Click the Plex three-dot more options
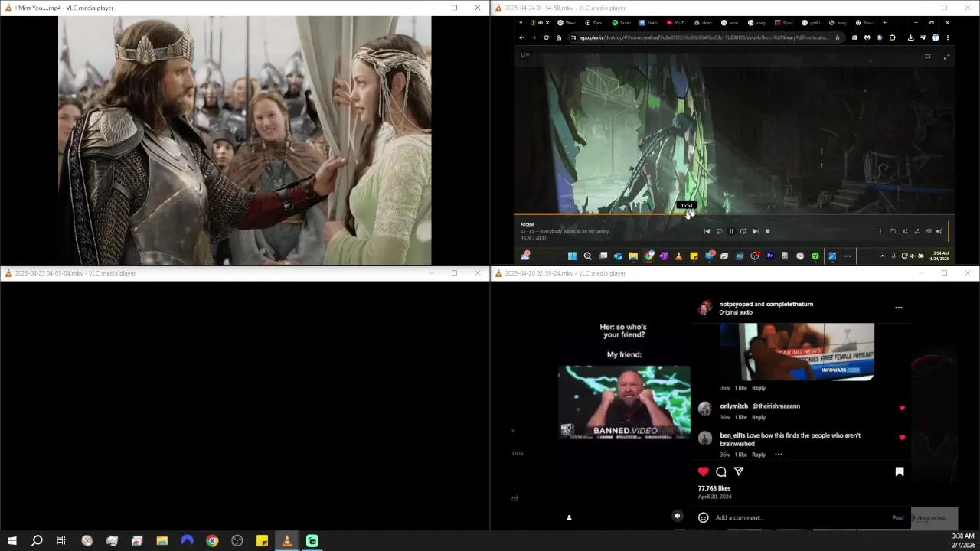 click(x=880, y=231)
